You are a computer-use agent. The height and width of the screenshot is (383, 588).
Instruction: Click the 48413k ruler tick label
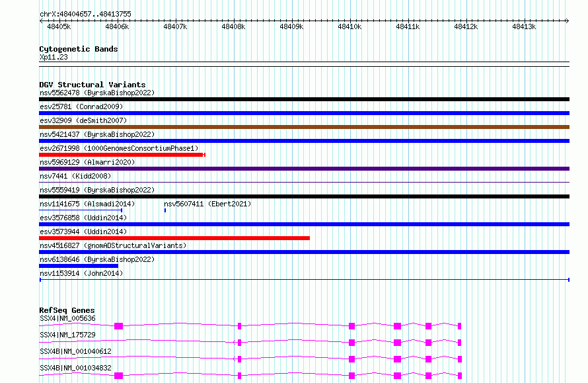pyautogui.click(x=524, y=26)
